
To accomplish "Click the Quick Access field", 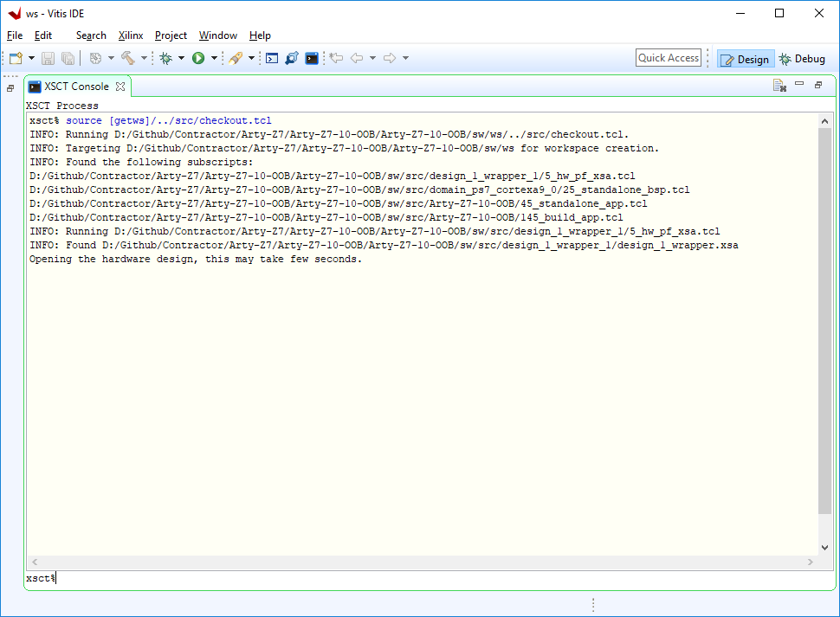I will (x=669, y=58).
